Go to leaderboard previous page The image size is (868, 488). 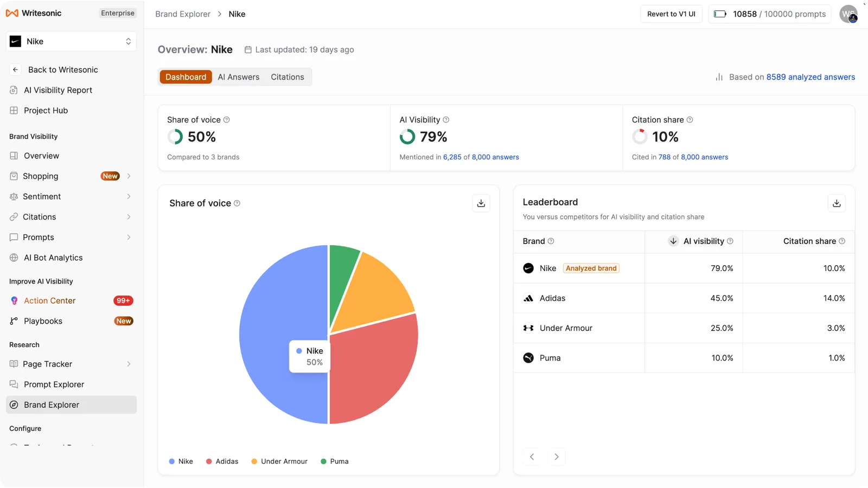click(532, 457)
